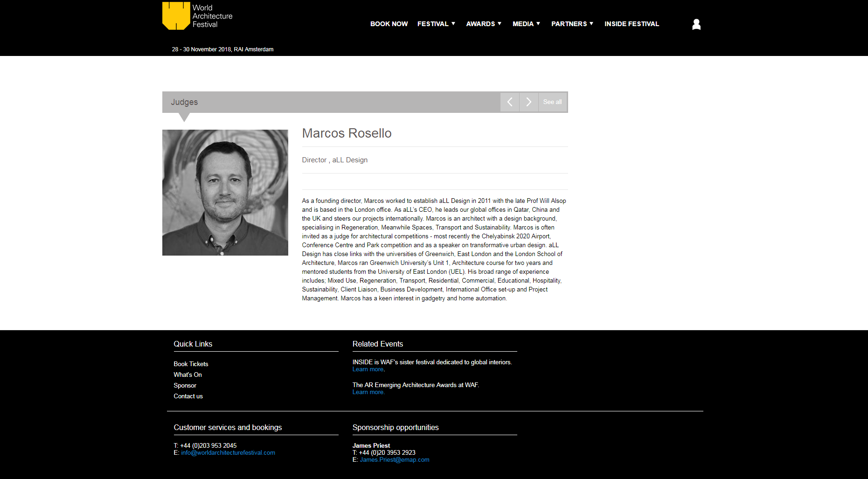868x479 pixels.
Task: Go to previous judge with left arrow
Action: [x=510, y=102]
